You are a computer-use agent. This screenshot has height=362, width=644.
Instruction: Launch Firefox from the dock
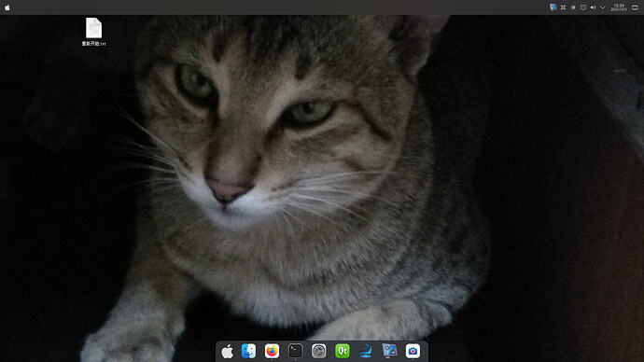[x=272, y=351]
